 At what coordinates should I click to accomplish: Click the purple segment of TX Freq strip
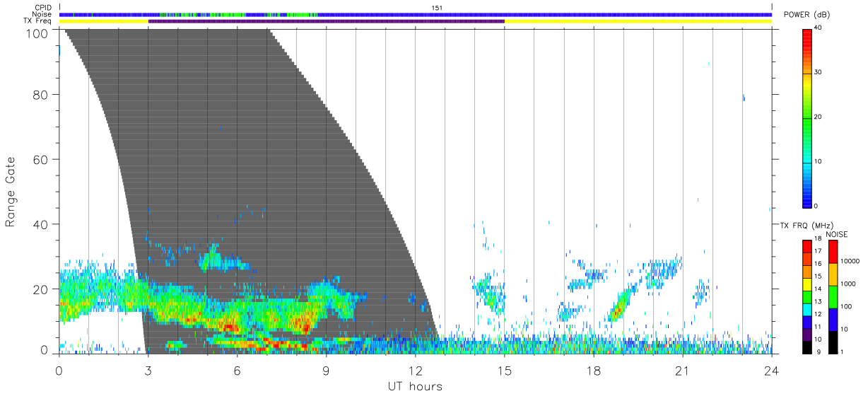click(x=327, y=21)
